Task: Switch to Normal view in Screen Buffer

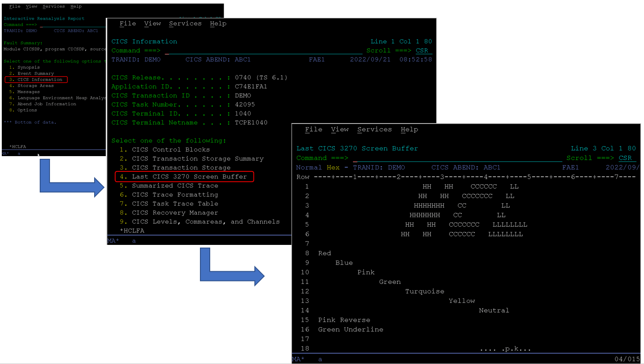Action: coord(309,168)
